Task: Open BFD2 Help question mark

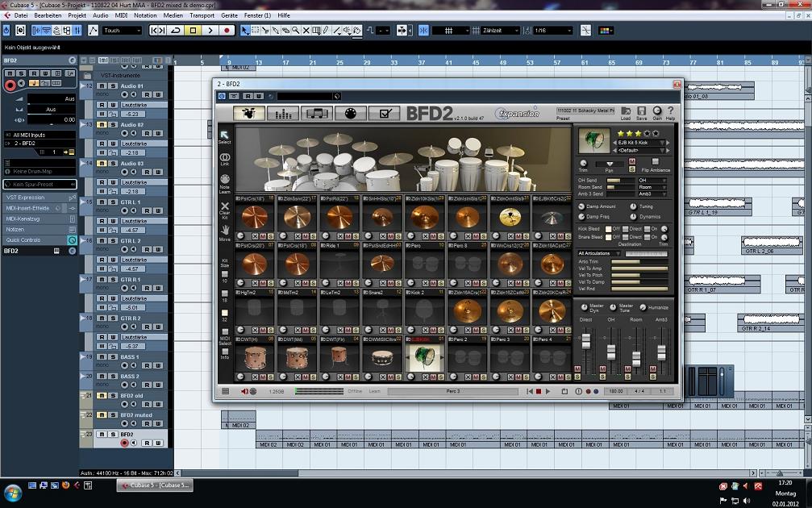Action: tap(671, 110)
